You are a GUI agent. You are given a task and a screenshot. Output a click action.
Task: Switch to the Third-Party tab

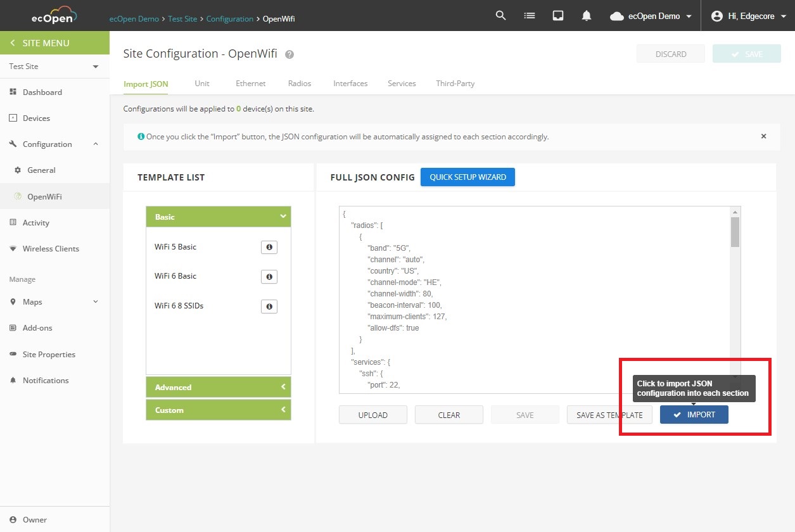pyautogui.click(x=455, y=83)
